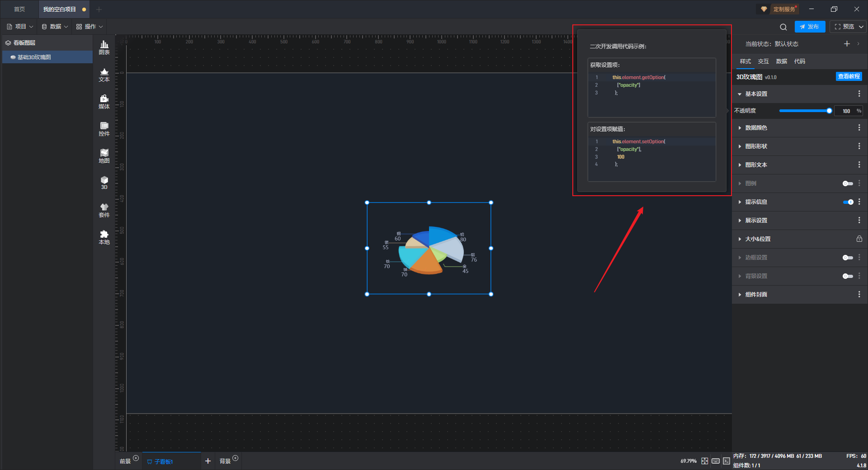Click the 前景 foreground button

click(x=125, y=461)
